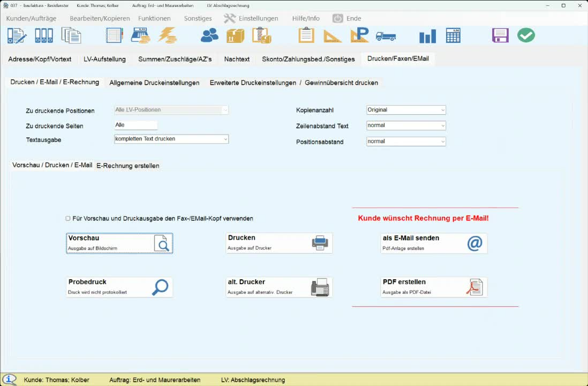Viewport: 588px width, 386px height.
Task: Open the document edit icon with pencil
Action: pyautogui.click(x=17, y=36)
